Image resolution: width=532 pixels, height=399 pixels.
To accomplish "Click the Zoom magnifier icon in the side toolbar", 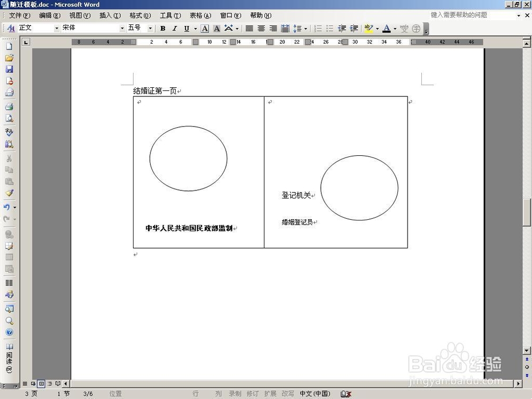I will (9, 321).
